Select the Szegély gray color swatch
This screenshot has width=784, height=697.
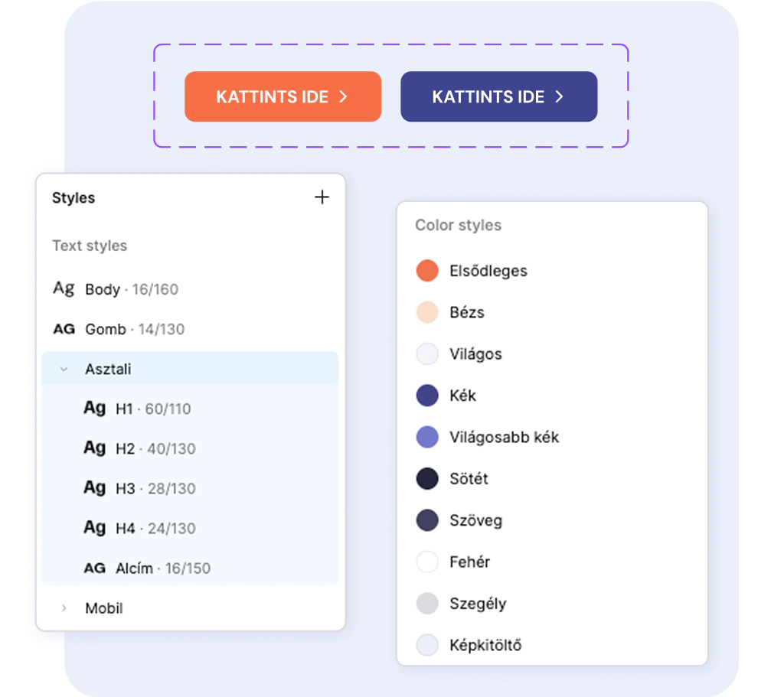[427, 604]
